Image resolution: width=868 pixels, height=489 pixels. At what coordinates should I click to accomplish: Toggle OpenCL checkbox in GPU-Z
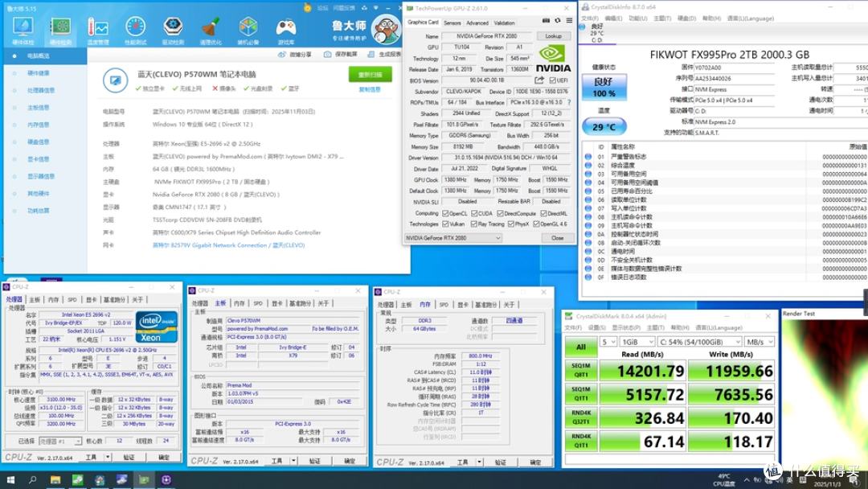pos(445,213)
